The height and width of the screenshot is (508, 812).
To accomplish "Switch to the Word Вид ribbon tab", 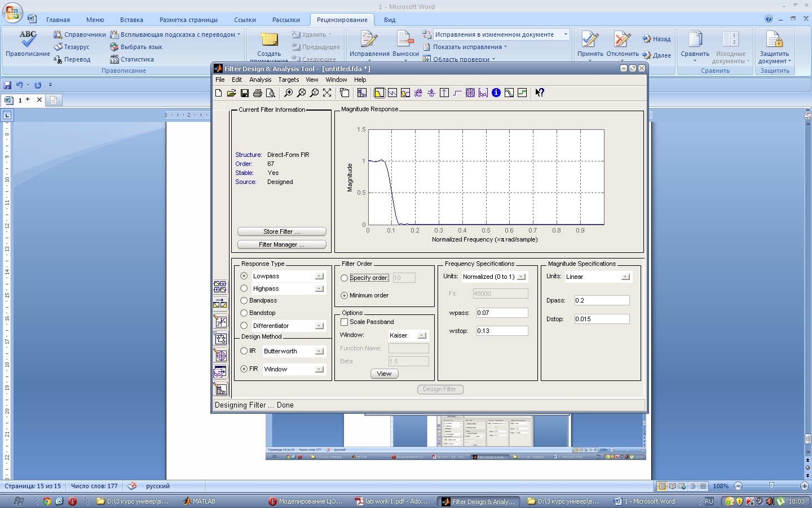I will pos(390,20).
